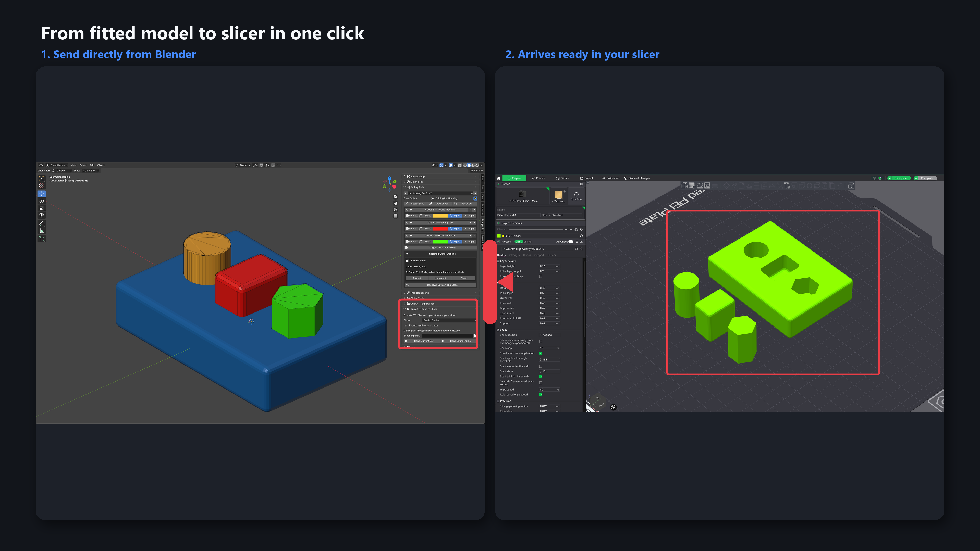This screenshot has height=551, width=980.
Task: Select the Scale tool in Blender's toolbar
Action: 41,208
